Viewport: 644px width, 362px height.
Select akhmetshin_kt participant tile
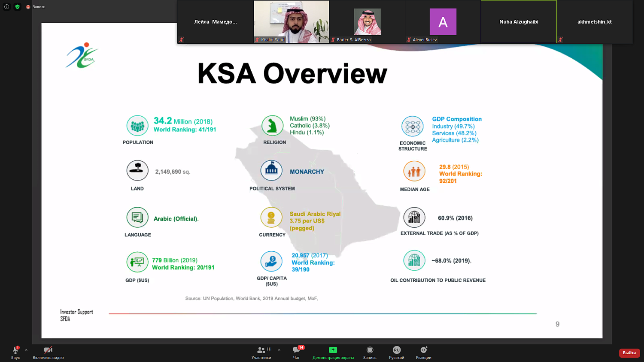pyautogui.click(x=595, y=22)
